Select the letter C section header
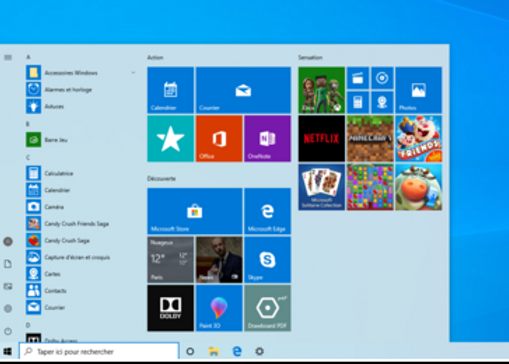The image size is (509, 364). pyautogui.click(x=28, y=157)
